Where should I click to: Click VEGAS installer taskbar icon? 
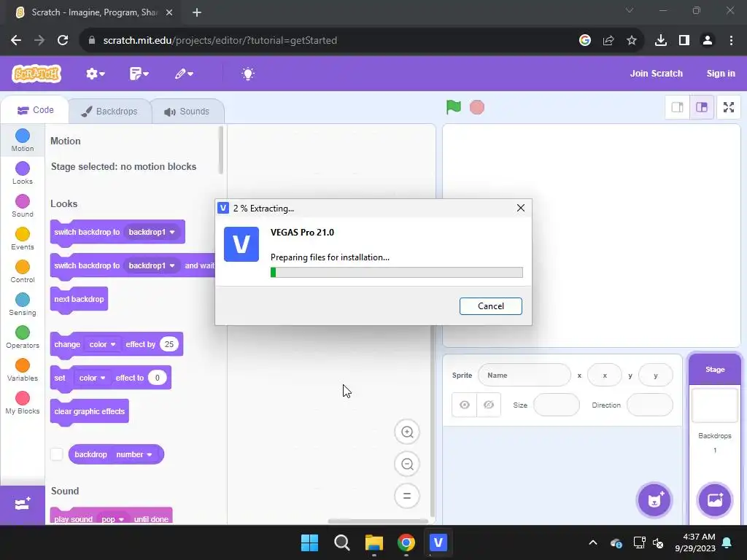tap(438, 542)
